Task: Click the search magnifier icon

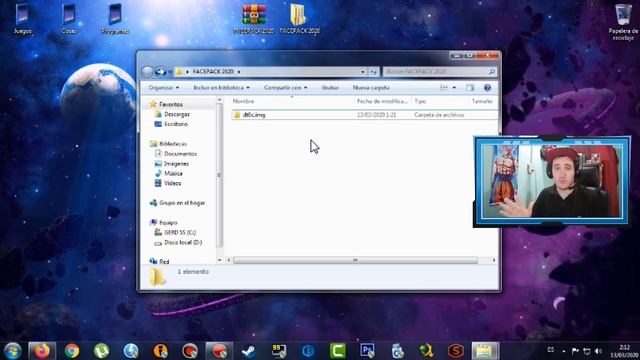Action: (x=492, y=72)
